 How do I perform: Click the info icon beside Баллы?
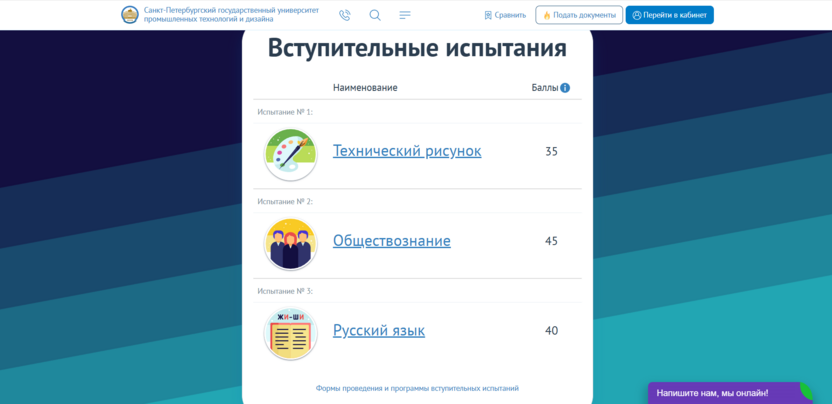(x=565, y=88)
